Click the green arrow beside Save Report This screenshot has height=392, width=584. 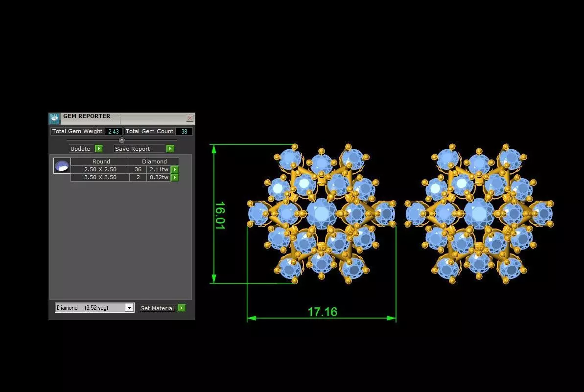pyautogui.click(x=170, y=149)
